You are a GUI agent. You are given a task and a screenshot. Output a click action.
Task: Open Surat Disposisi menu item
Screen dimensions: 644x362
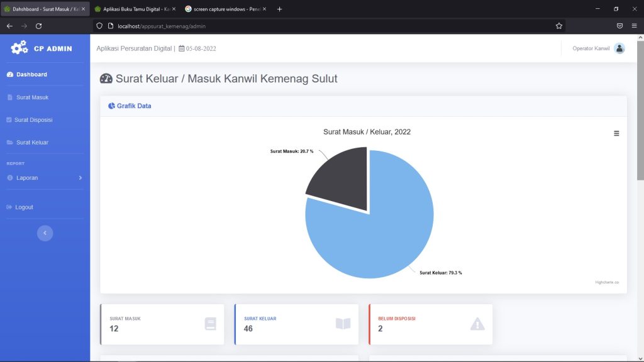(33, 120)
